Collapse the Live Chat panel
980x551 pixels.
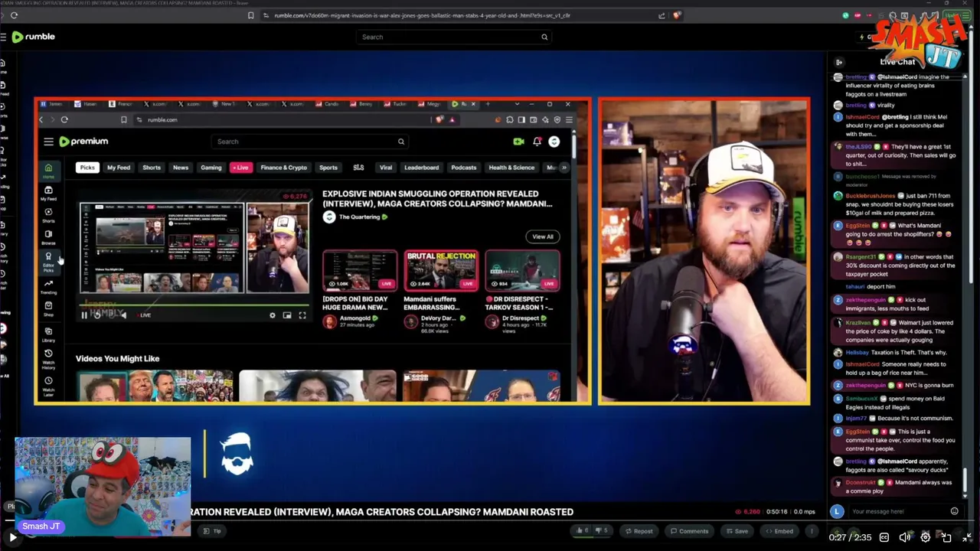(x=838, y=62)
